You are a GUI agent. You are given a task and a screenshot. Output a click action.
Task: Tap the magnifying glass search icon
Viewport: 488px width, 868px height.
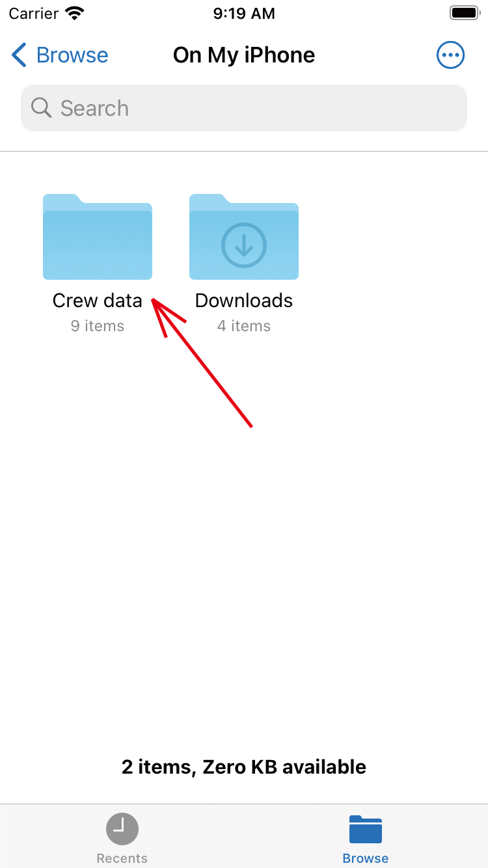tap(41, 108)
